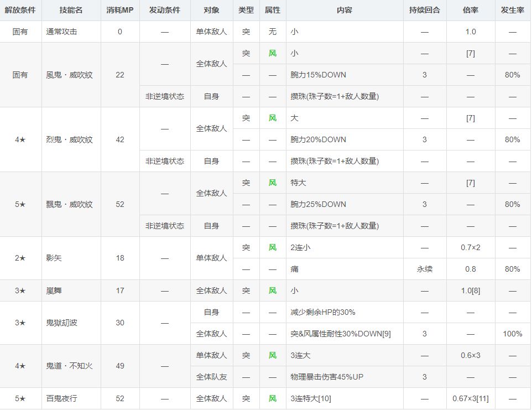This screenshot has height=410, width=532.
Task: Click MP cost 49 of 鬼道・不知火
Action: point(120,366)
